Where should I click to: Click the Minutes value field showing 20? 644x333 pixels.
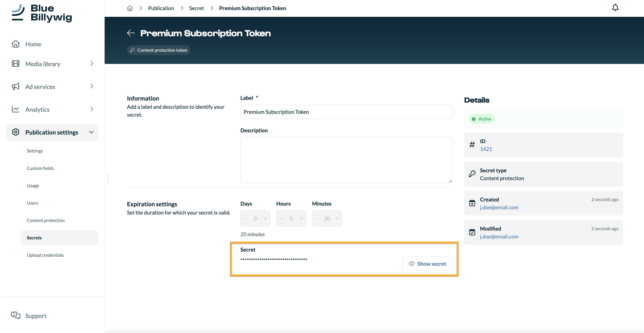[327, 218]
